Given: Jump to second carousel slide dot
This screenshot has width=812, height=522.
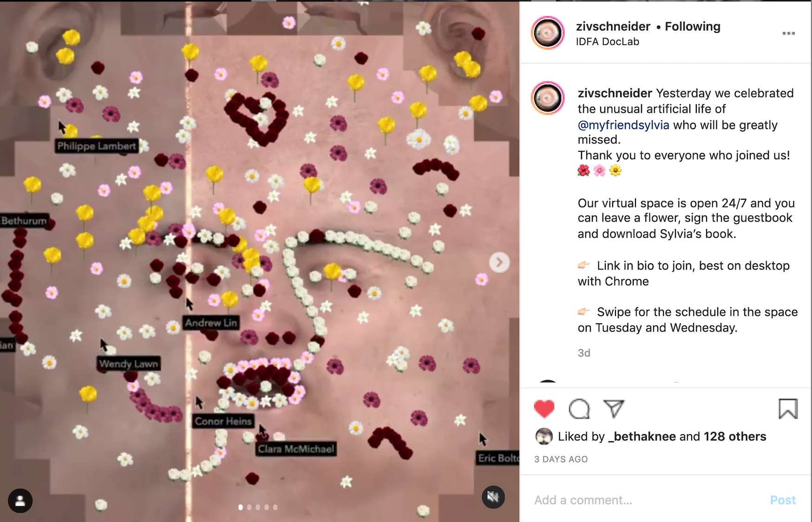Looking at the screenshot, I should pos(249,507).
